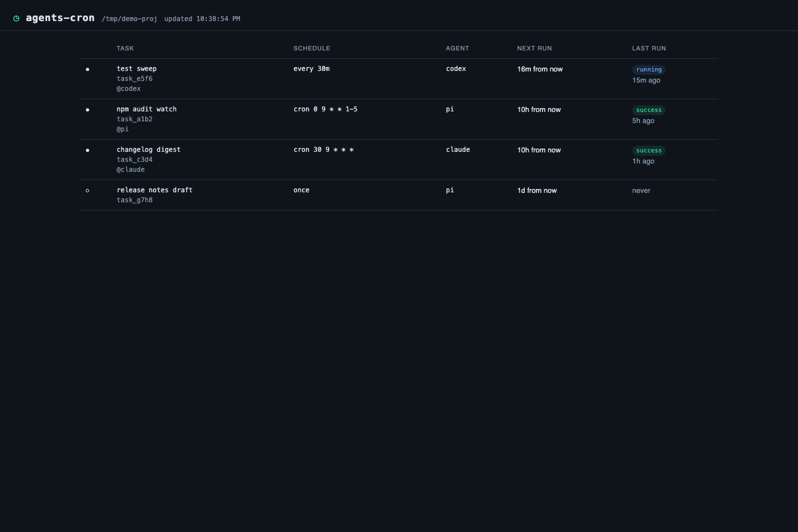Click the agents-cron title
This screenshot has height=532, width=798.
tap(60, 18)
